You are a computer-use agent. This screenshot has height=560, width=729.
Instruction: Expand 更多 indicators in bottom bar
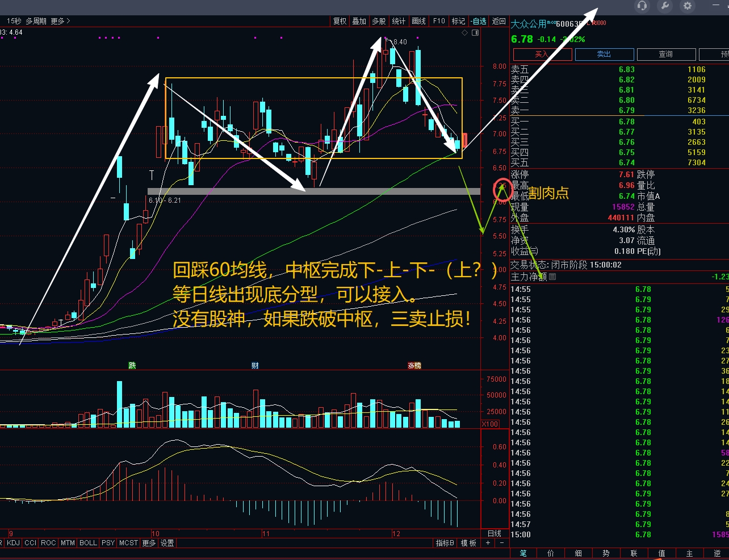click(149, 543)
